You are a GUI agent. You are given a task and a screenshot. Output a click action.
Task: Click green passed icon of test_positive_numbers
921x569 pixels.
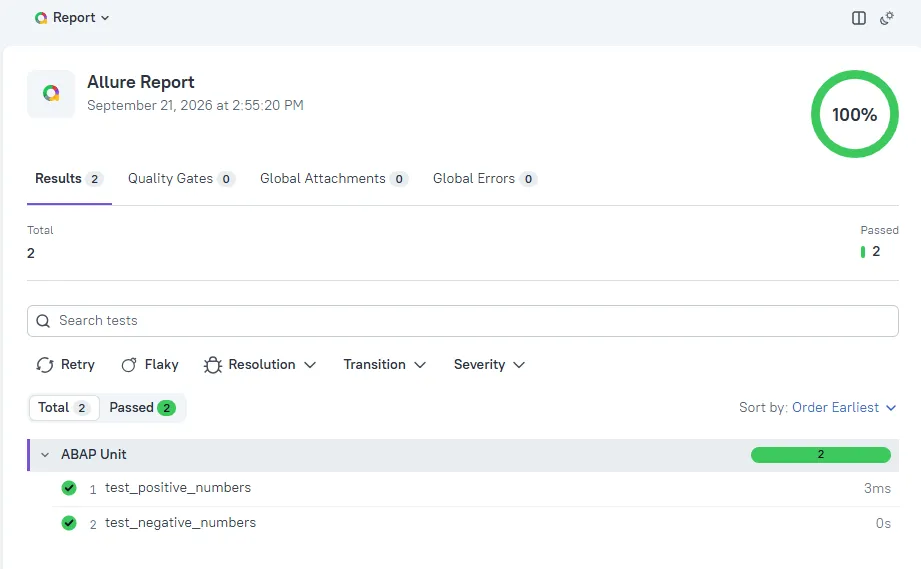coord(69,488)
